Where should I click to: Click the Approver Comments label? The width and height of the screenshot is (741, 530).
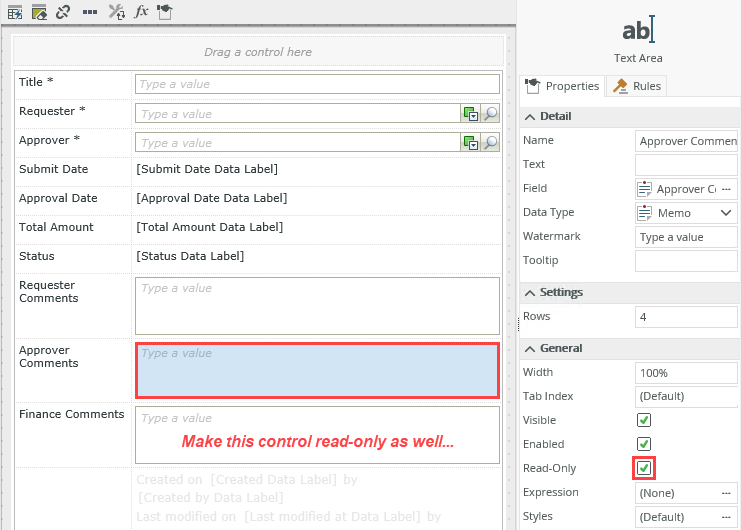(49, 357)
